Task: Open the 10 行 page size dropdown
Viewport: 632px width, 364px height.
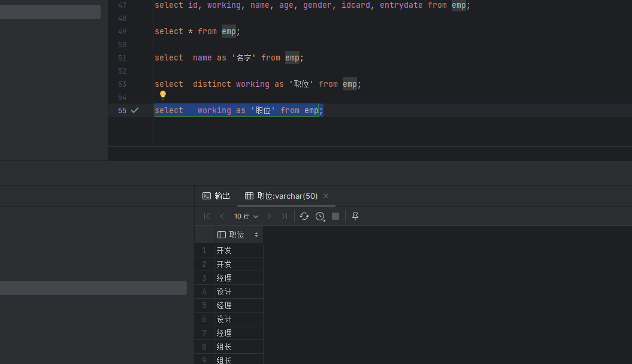Action: pyautogui.click(x=246, y=216)
